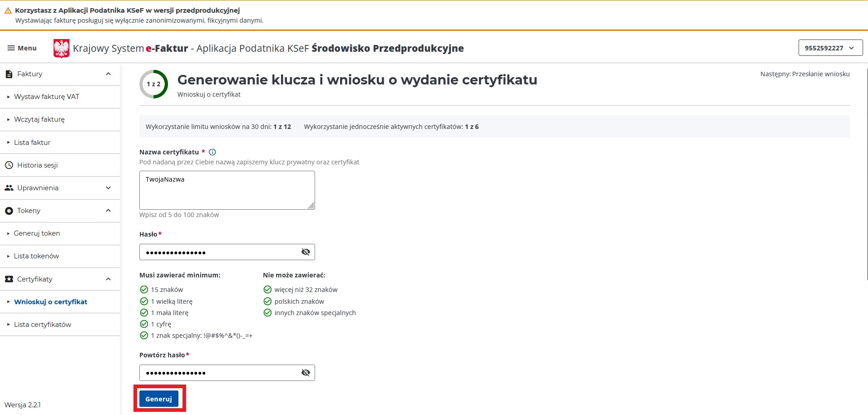The image size is (868, 415).
Task: Select Wnioskuj o certyfikat menu item
Action: [60, 302]
